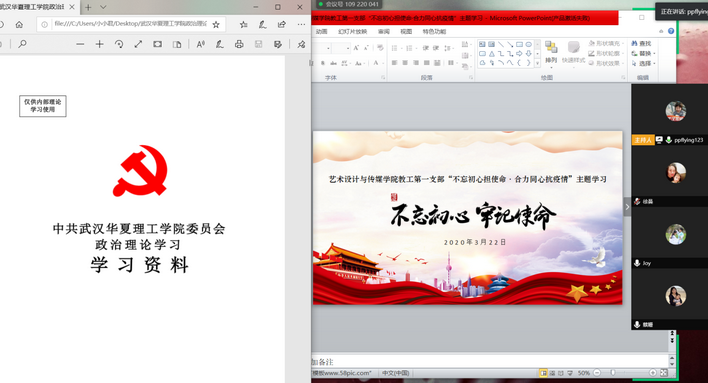The width and height of the screenshot is (708, 383).
Task: Click the zoom out minus in PowerPoint status bar
Action: [x=597, y=373]
